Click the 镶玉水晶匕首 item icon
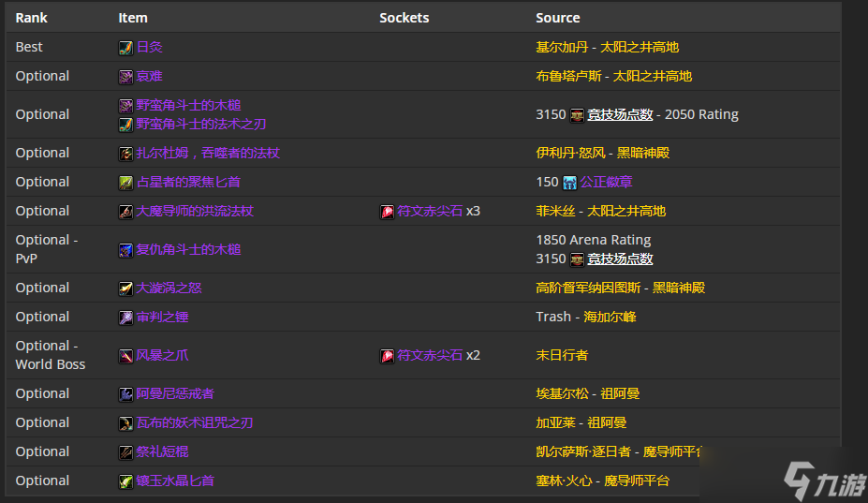 [x=125, y=481]
